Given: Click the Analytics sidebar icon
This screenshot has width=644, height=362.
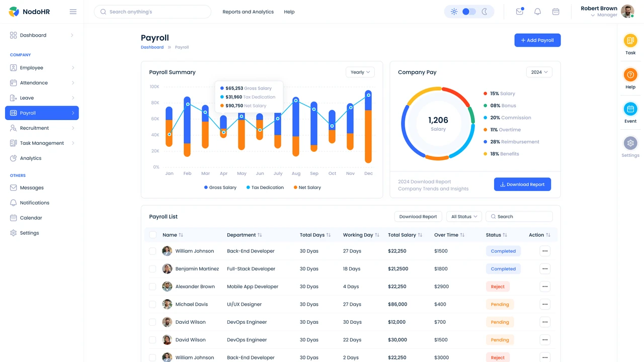Looking at the screenshot, I should pyautogui.click(x=14, y=158).
